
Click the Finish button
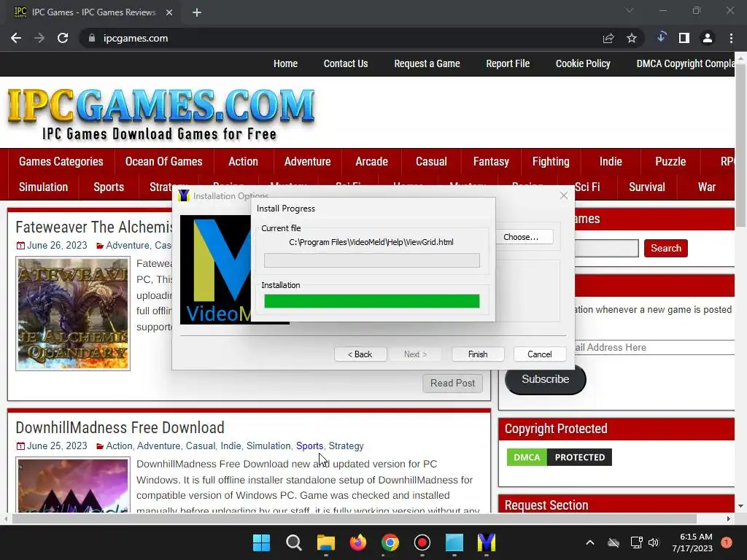point(478,354)
